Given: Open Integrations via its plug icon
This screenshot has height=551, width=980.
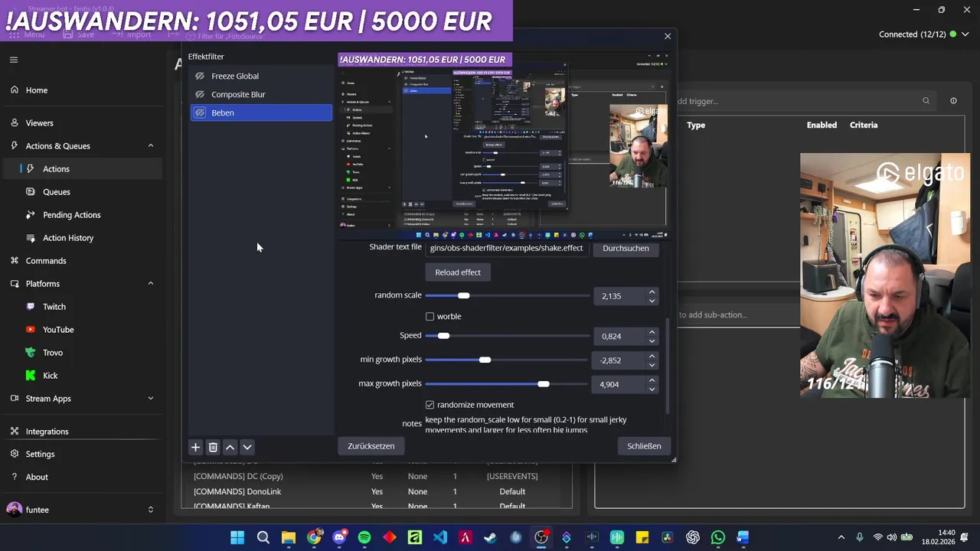Looking at the screenshot, I should click(15, 431).
